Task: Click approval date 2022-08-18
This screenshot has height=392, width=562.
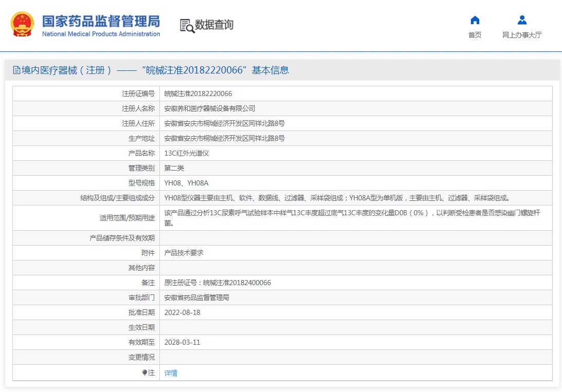Action: (182, 312)
